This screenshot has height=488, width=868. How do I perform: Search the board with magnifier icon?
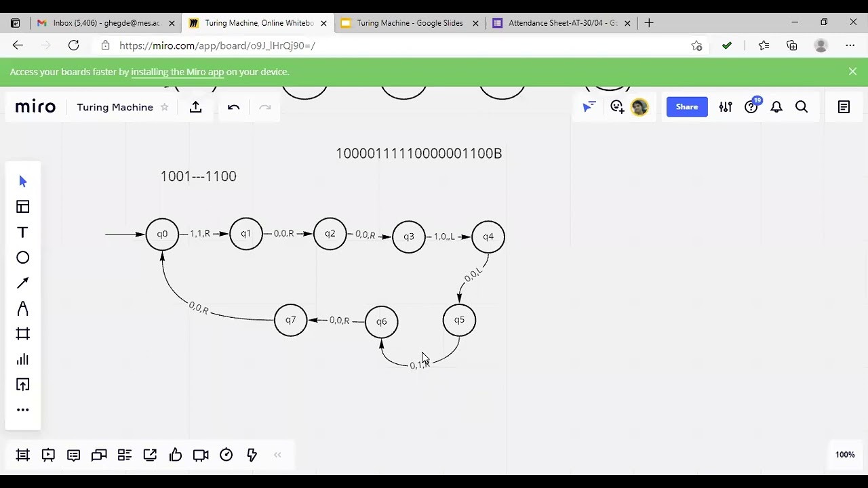point(802,107)
